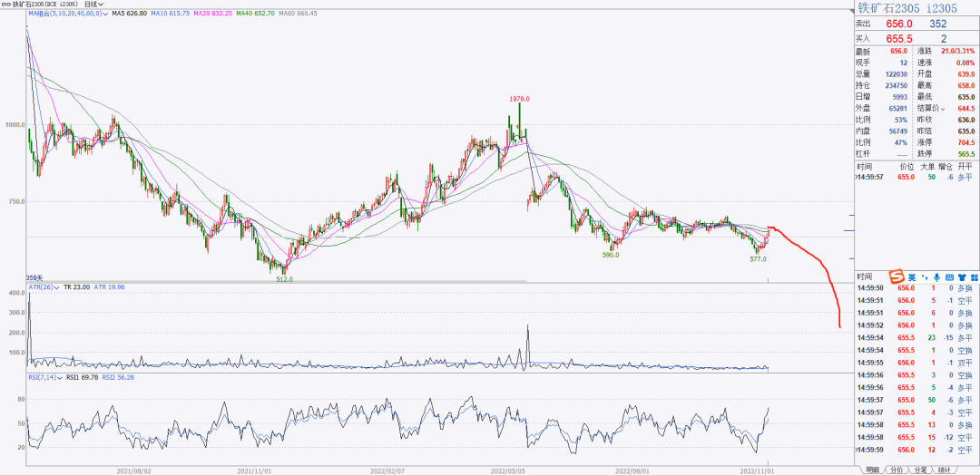This screenshot has width=980, height=475.
Task: Expand the ATR(26) indicator dropdown
Action: point(44,287)
